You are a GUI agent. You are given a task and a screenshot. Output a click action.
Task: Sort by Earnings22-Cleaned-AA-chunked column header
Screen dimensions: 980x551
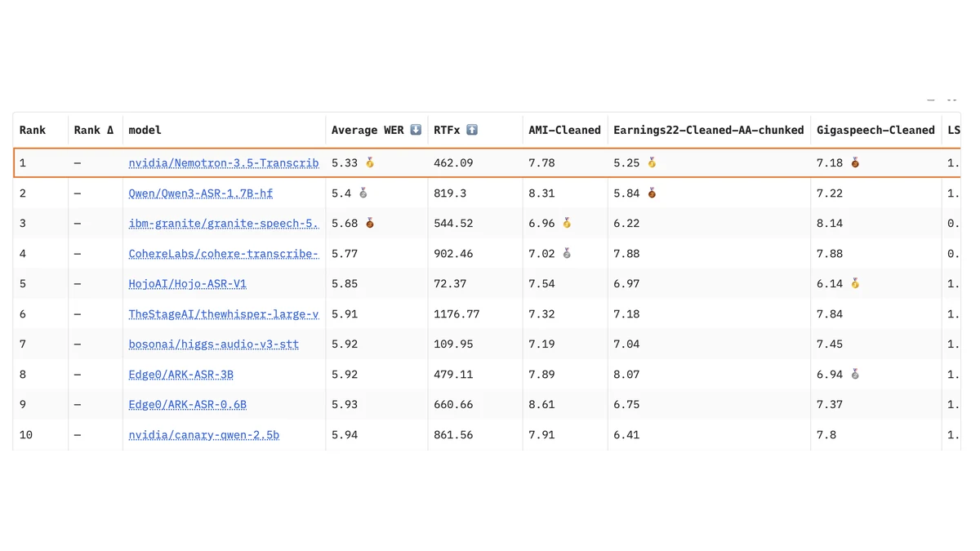pyautogui.click(x=709, y=130)
